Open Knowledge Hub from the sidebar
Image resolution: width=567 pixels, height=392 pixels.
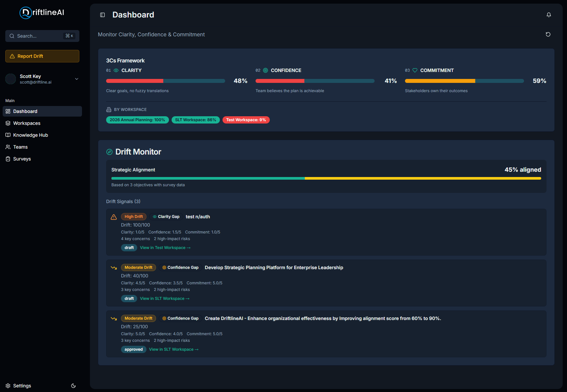pos(31,135)
